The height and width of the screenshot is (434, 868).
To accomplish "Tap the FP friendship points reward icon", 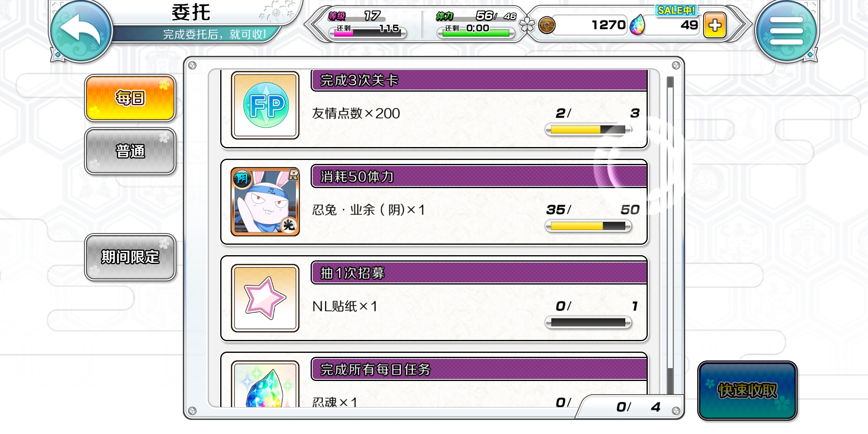I will tap(265, 105).
